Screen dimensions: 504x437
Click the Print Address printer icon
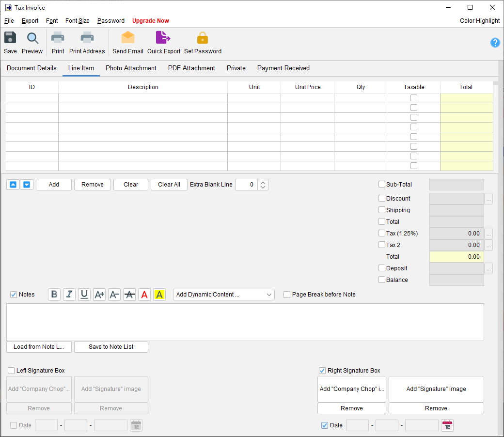pyautogui.click(x=87, y=38)
